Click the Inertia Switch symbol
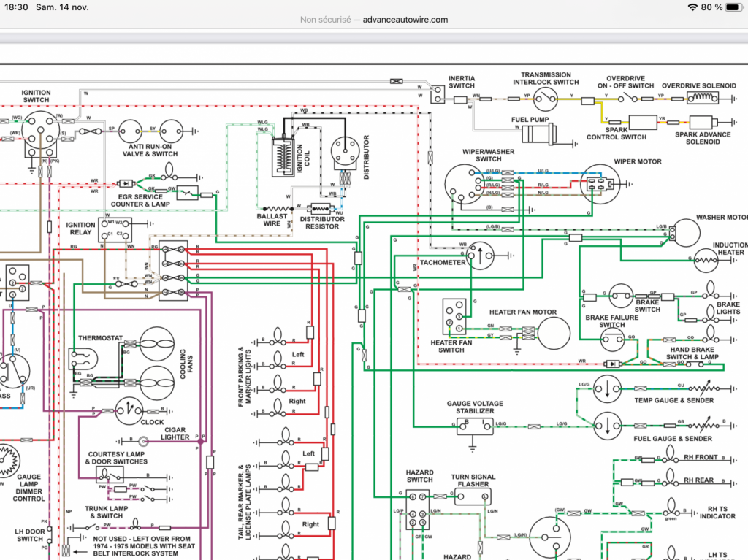 pyautogui.click(x=438, y=94)
